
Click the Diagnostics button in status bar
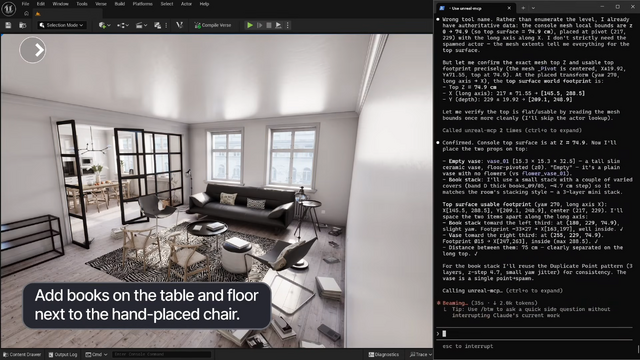384,354
